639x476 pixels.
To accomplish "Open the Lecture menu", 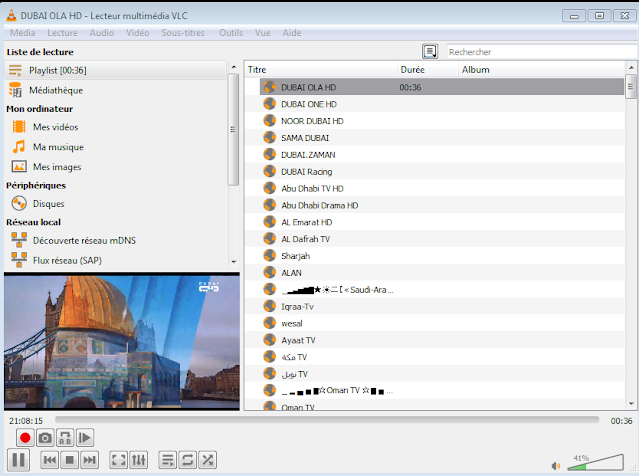I will point(62,33).
